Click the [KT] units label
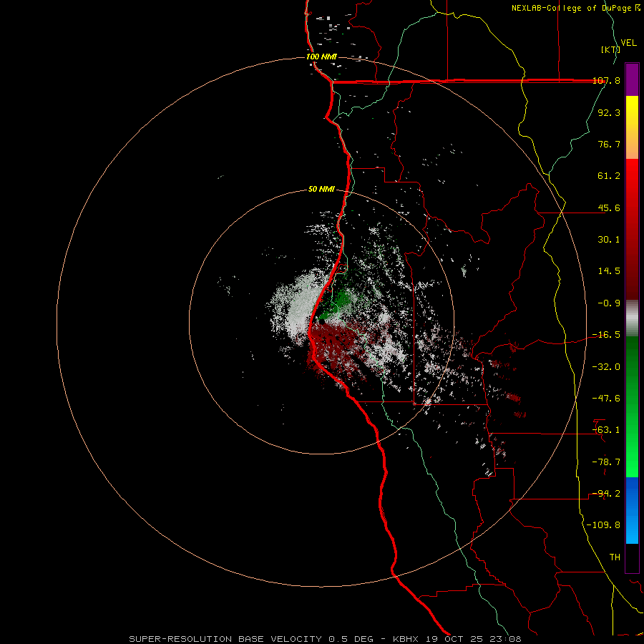The width and height of the screenshot is (644, 644). [x=610, y=49]
